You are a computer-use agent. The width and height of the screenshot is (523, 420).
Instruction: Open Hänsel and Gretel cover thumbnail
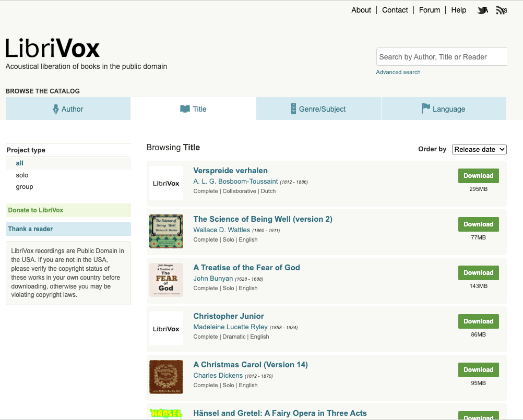coord(166,414)
